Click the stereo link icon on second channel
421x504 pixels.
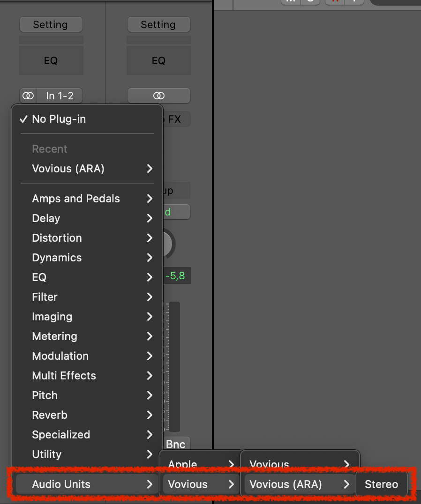pos(158,96)
